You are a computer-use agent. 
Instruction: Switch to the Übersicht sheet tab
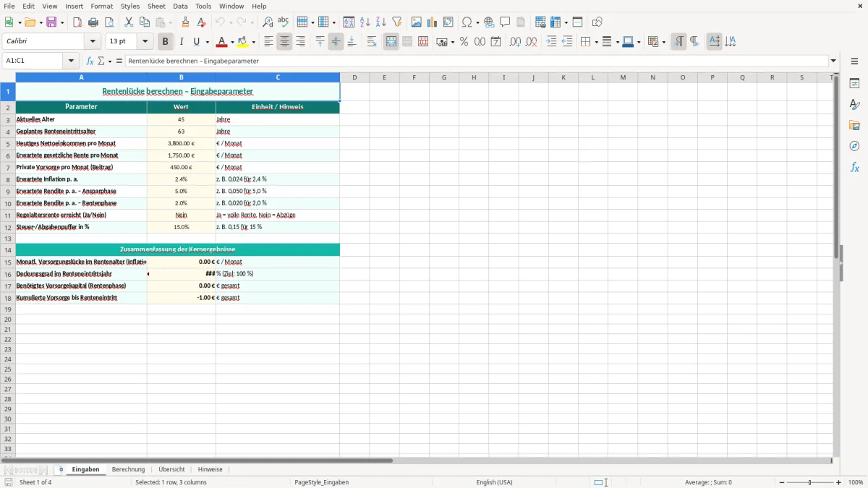coord(171,470)
